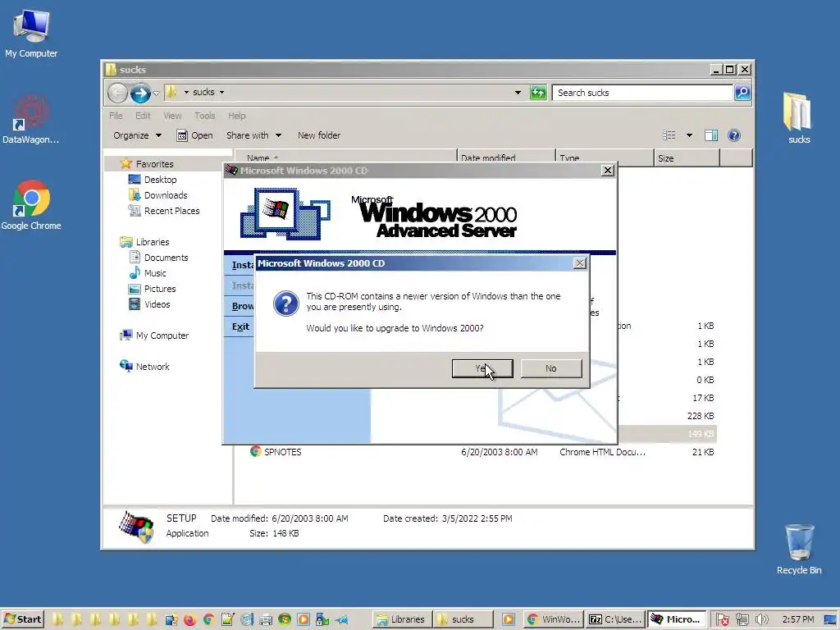Click Micro... taskbar button
The width and height of the screenshot is (840, 630).
tap(676, 619)
